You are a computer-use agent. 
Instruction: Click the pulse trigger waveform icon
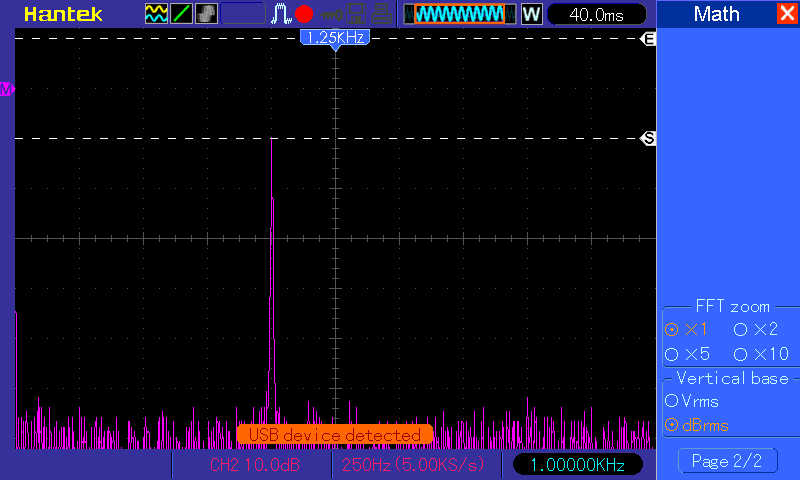tap(281, 14)
